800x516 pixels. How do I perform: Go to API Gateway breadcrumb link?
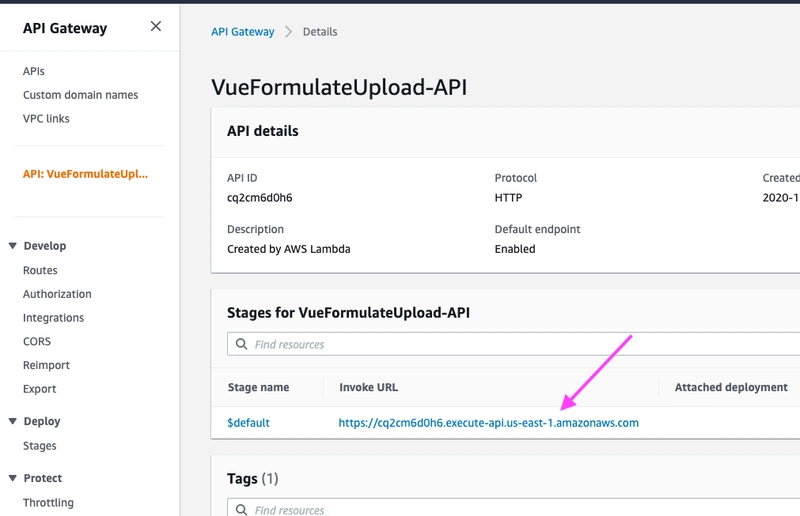coord(243,32)
